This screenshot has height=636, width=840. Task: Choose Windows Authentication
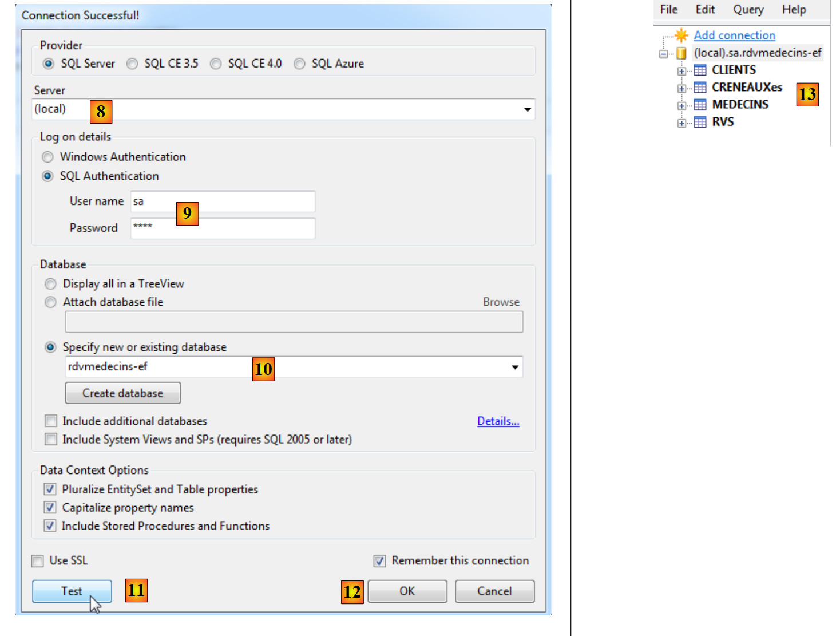(48, 157)
